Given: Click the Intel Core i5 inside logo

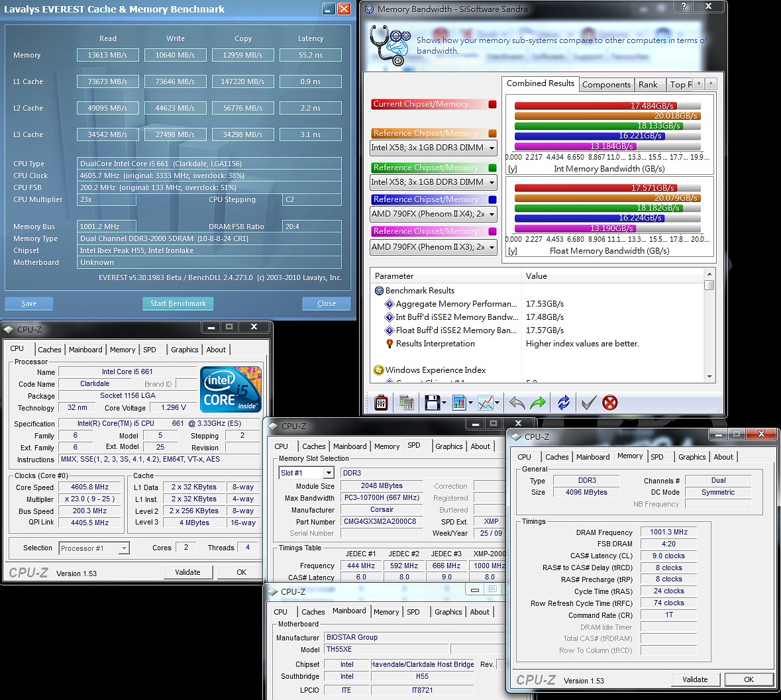Looking at the screenshot, I should [231, 389].
